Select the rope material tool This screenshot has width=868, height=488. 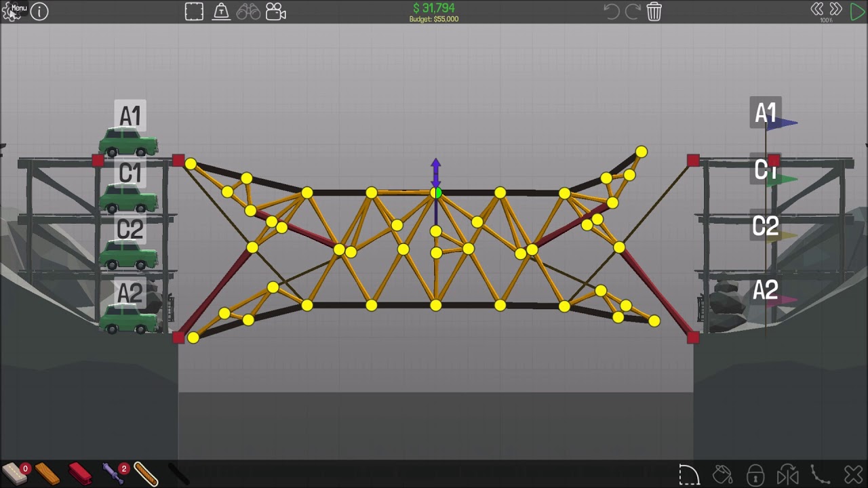point(146,474)
